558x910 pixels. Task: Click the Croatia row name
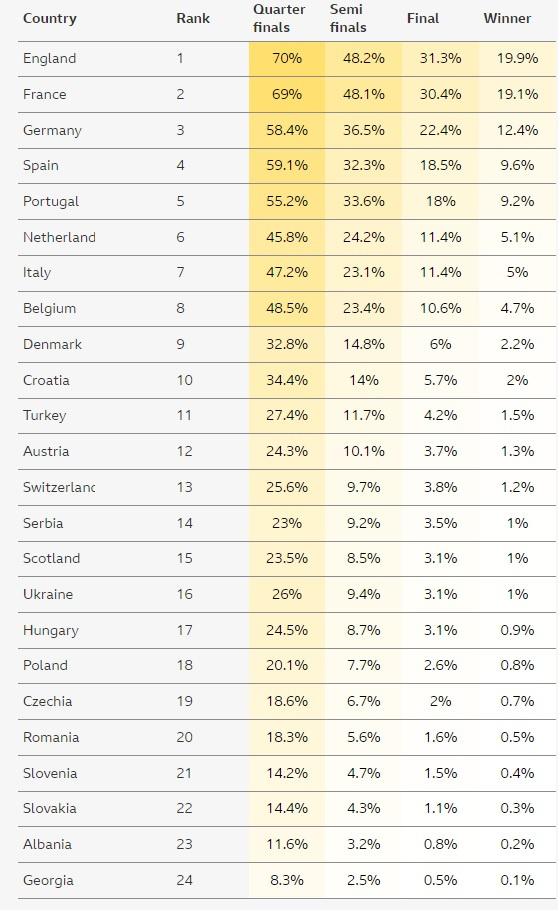[46, 381]
